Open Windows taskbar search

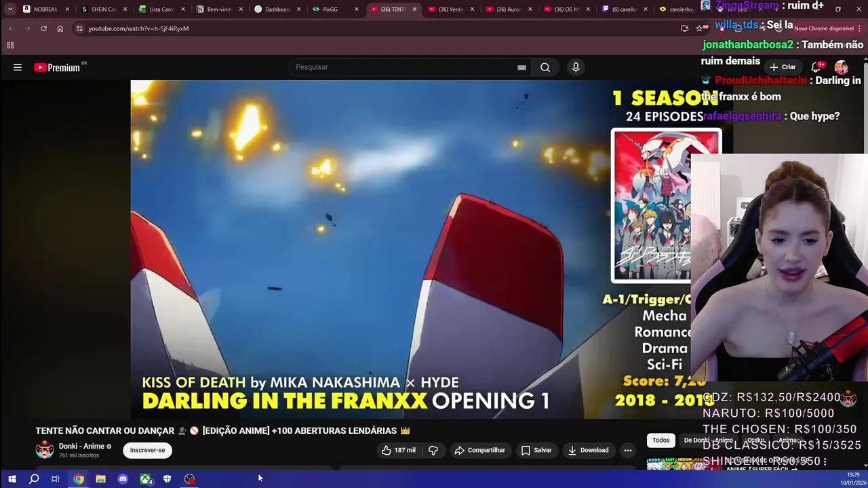tap(34, 479)
